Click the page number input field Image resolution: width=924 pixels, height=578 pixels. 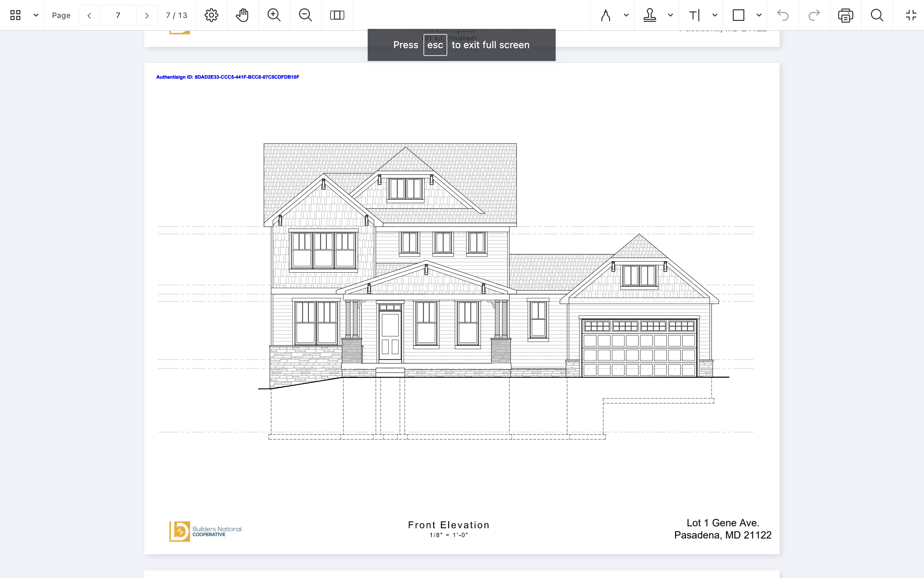coord(118,15)
